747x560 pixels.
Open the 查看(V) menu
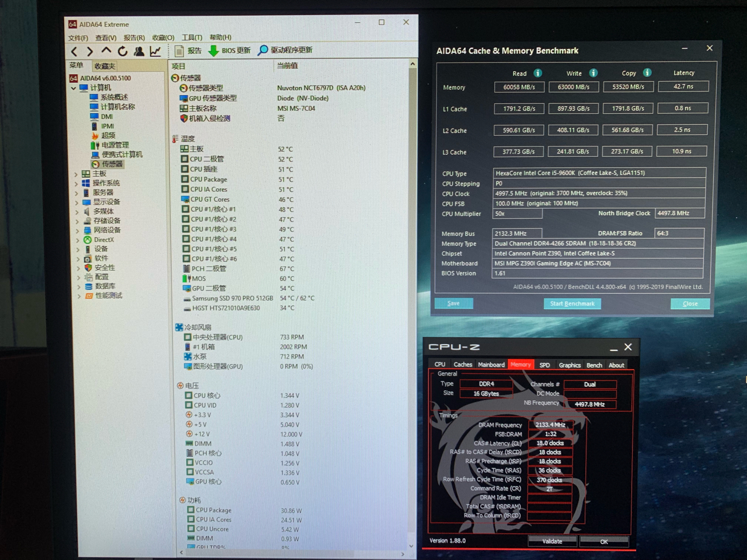pyautogui.click(x=106, y=38)
